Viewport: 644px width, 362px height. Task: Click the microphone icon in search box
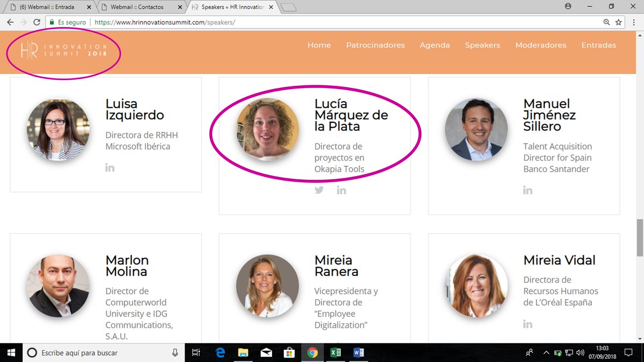click(175, 352)
